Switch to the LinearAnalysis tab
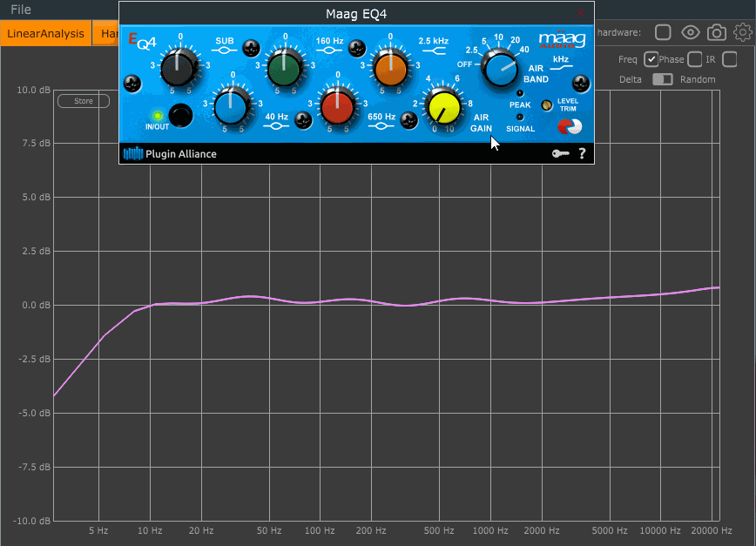Viewport: 756px width, 546px height. coord(46,34)
